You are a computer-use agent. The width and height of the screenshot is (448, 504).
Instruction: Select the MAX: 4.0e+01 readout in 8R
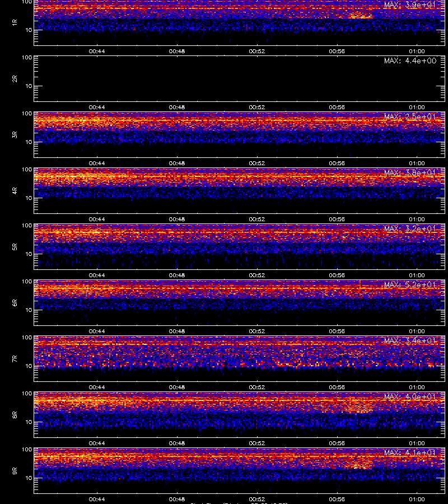pyautogui.click(x=410, y=396)
